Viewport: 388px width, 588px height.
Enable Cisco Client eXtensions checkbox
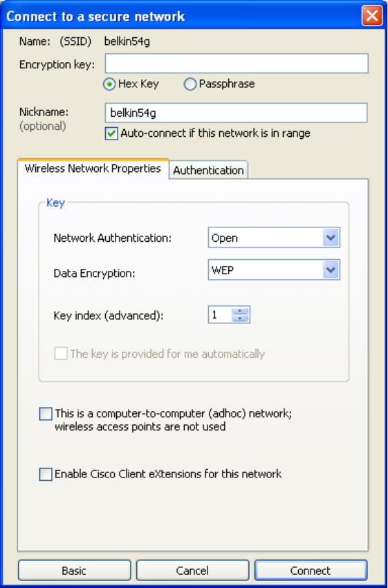46,474
